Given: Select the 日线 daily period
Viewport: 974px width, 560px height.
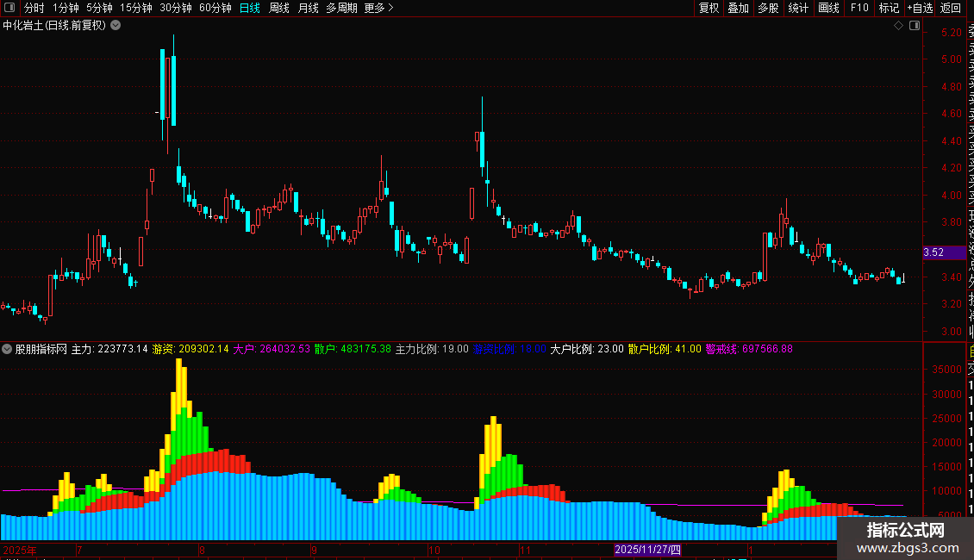Looking at the screenshot, I should [x=250, y=8].
